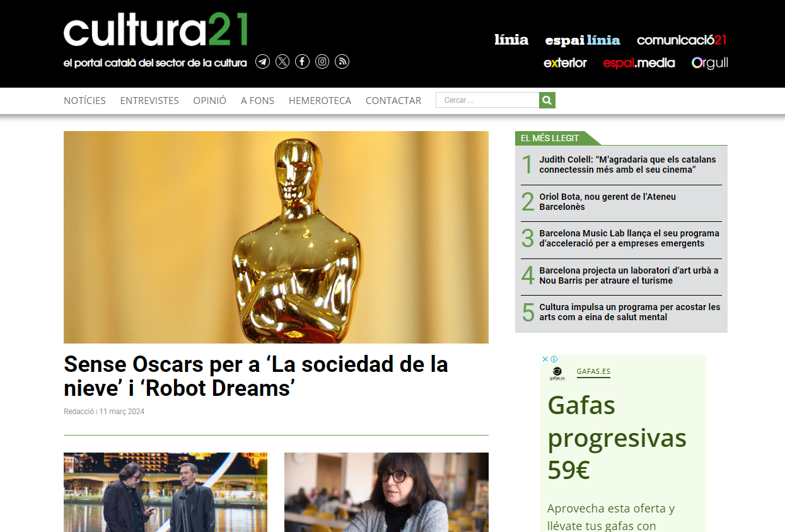This screenshot has height=532, width=785.
Task: Open the Nou Barris art urbà article
Action: coord(629,275)
